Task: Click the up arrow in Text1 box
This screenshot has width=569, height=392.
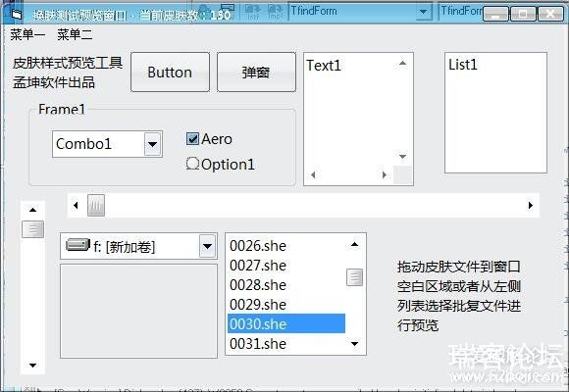Action: point(402,64)
